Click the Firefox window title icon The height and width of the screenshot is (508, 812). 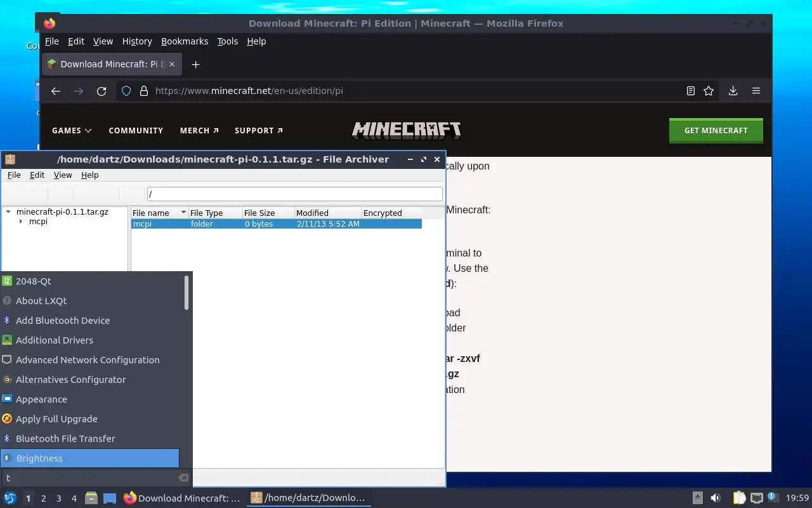pyautogui.click(x=49, y=23)
